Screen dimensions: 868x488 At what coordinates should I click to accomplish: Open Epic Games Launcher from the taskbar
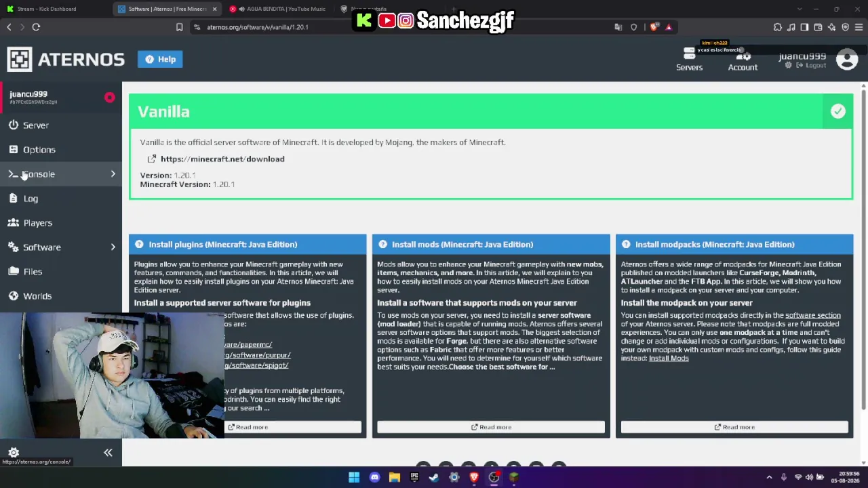tap(414, 477)
